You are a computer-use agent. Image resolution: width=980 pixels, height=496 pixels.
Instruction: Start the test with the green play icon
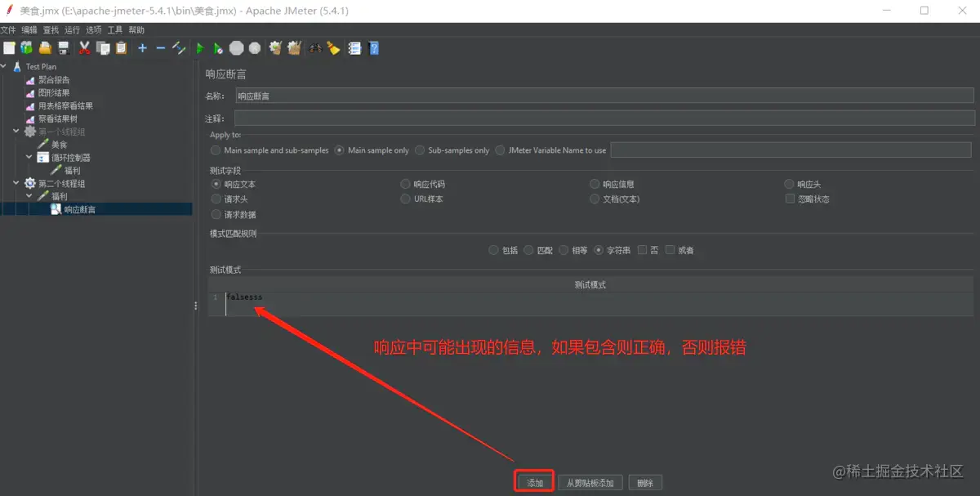[x=200, y=48]
